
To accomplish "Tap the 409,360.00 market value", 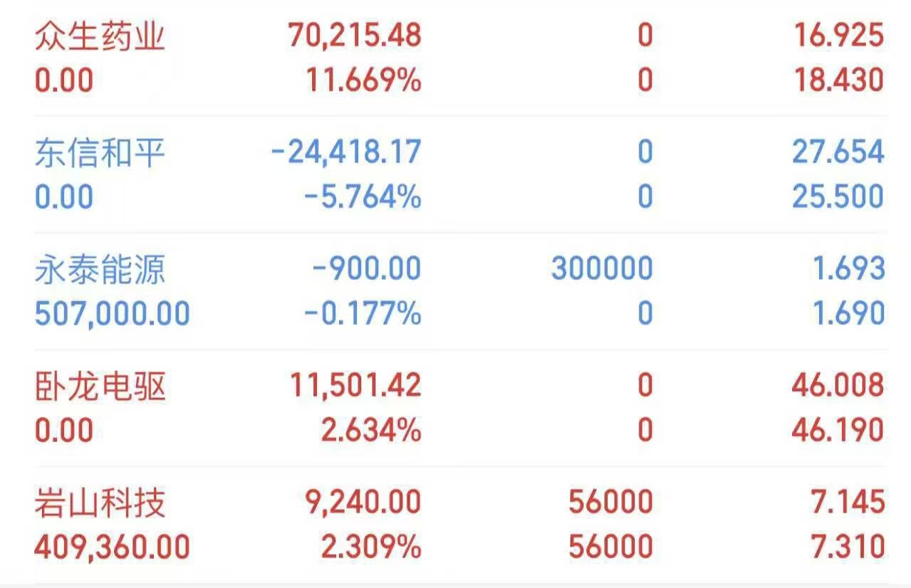I will (113, 547).
